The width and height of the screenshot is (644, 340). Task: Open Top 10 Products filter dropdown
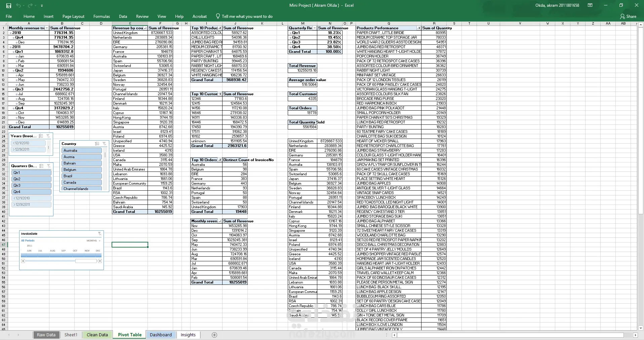(x=220, y=28)
